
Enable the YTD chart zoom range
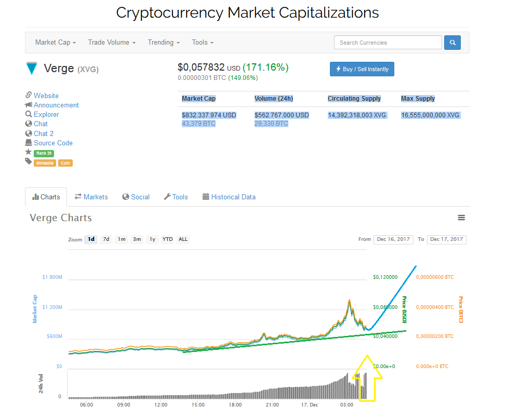[167, 239]
